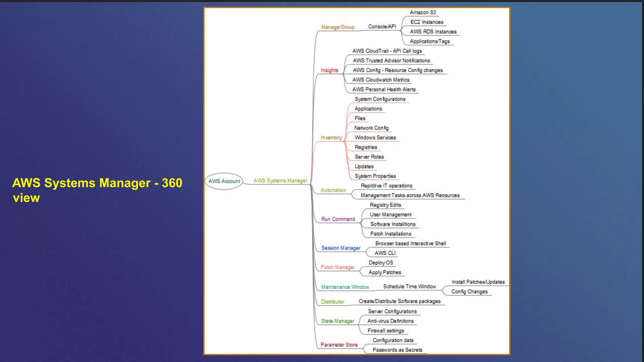The width and height of the screenshot is (644, 362).
Task: Click AWS CloudTrail - API Call logs
Action: [x=387, y=51]
